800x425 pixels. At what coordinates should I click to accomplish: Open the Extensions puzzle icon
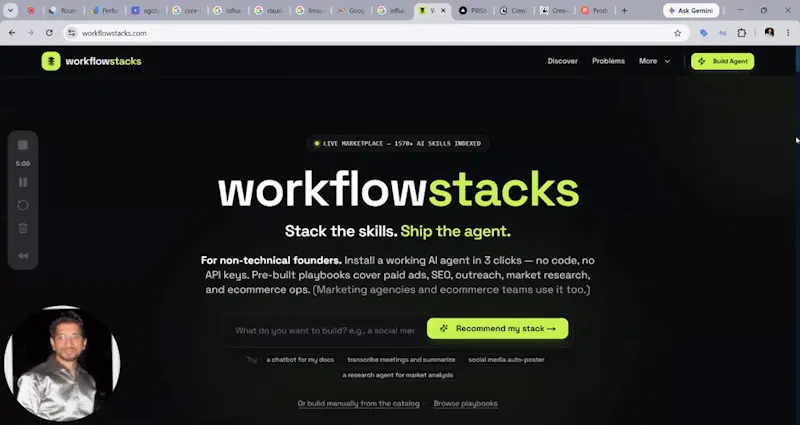(742, 33)
